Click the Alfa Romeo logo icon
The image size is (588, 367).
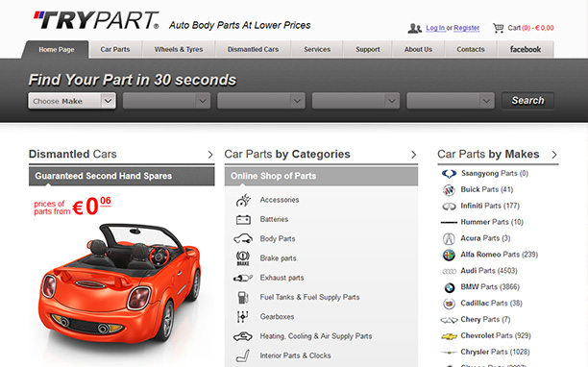[449, 255]
